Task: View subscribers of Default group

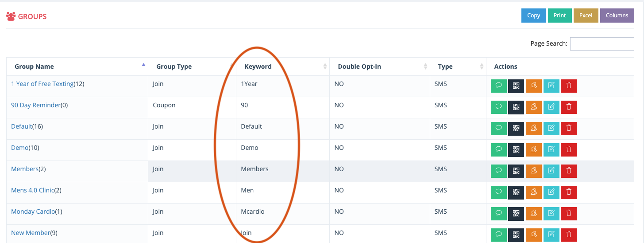Action: coord(534,129)
